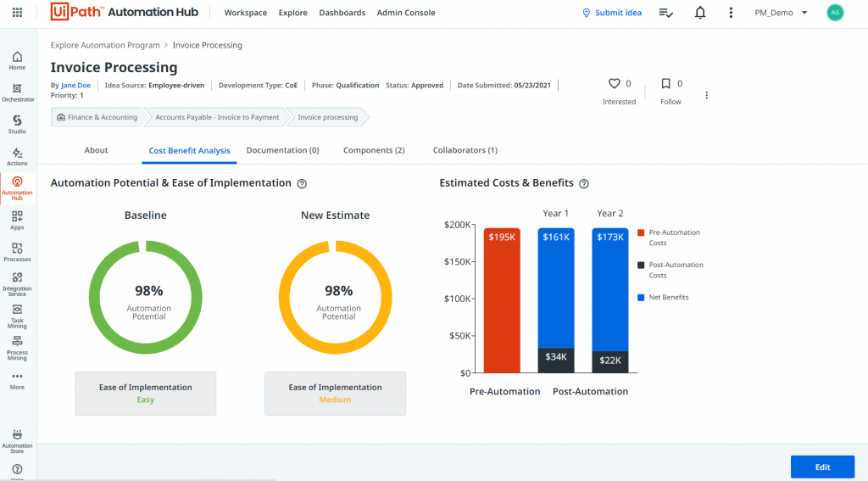Open the idea's more options dots menu

pyautogui.click(x=706, y=95)
